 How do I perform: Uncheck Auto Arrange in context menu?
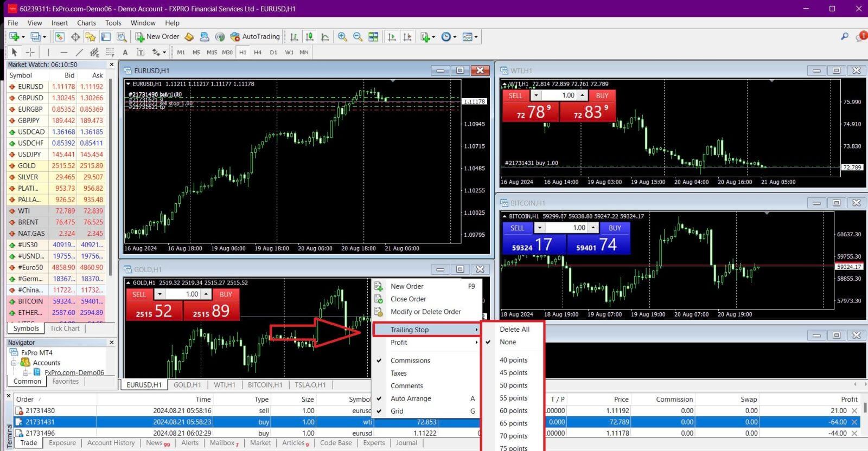pyautogui.click(x=411, y=398)
